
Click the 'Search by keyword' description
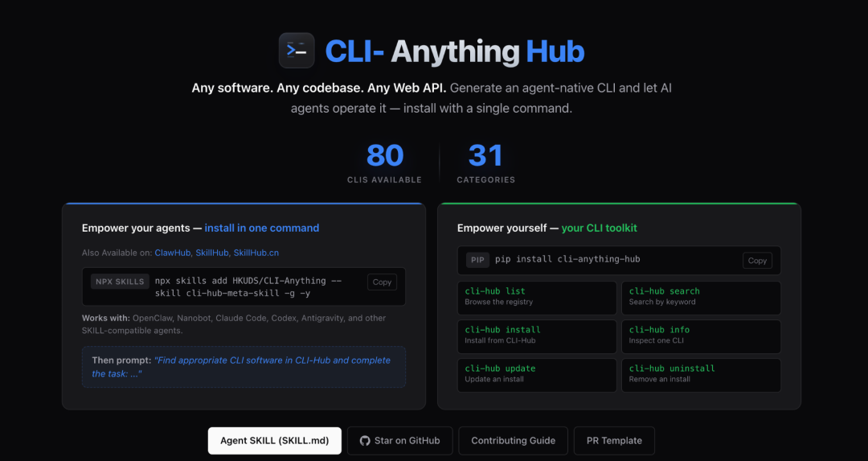coord(662,302)
